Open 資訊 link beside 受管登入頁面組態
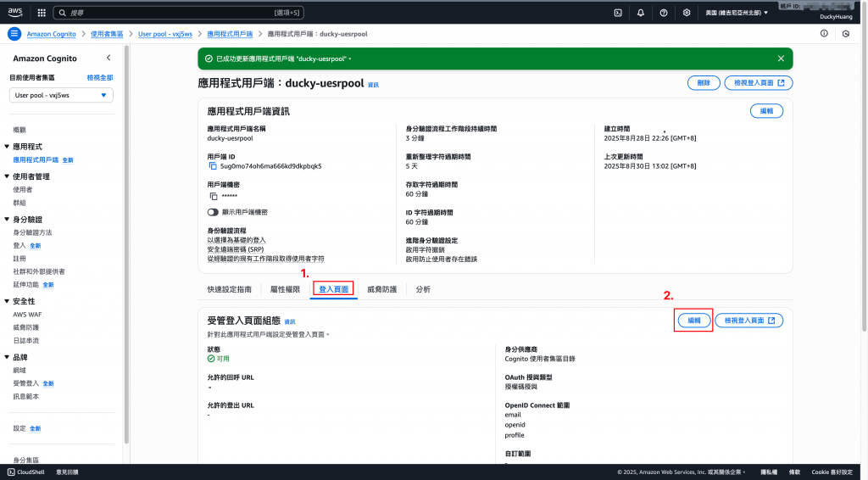This screenshot has height=480, width=868. pyautogui.click(x=290, y=321)
